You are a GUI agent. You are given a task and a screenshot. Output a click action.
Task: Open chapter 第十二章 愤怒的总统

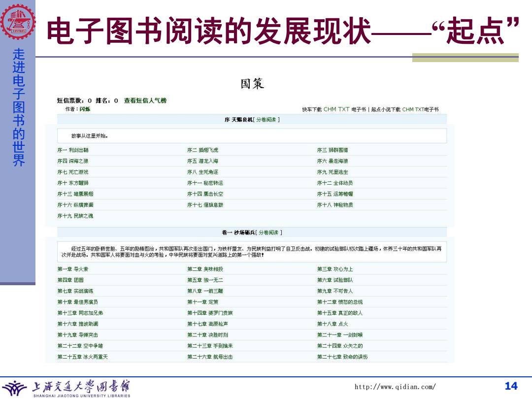[339, 302]
